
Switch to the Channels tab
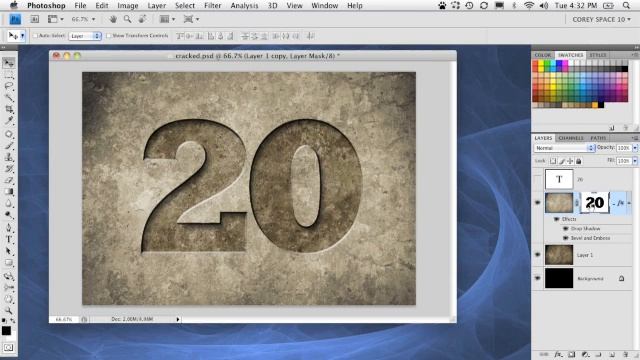[x=571, y=138]
